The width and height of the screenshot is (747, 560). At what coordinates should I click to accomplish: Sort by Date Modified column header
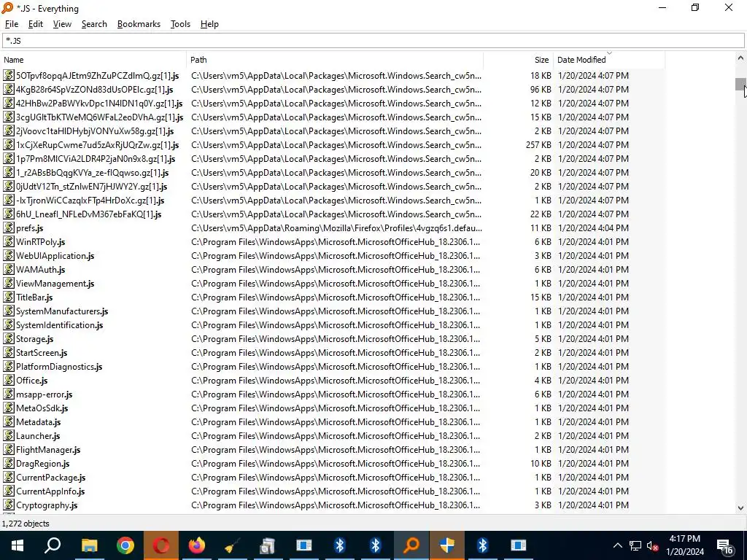[609, 60]
